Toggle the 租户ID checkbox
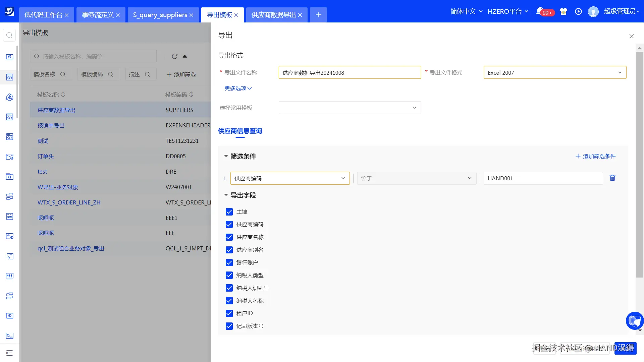Image resolution: width=644 pixels, height=362 pixels. [229, 313]
